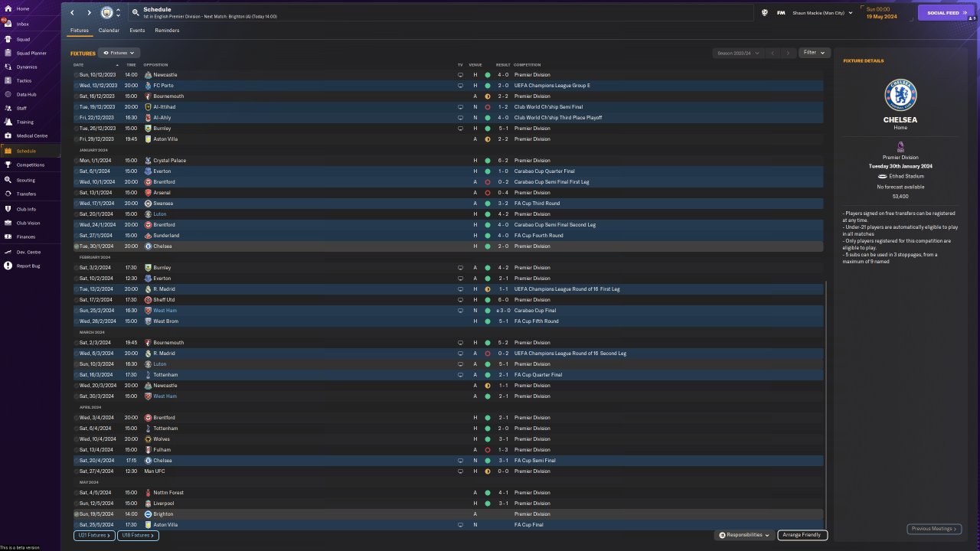980x551 pixels.
Task: Click the Arrange Friendly button
Action: tap(802, 535)
